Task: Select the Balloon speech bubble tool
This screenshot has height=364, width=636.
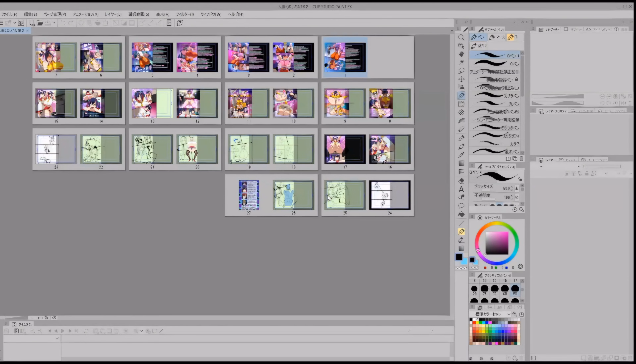Action: (x=461, y=206)
